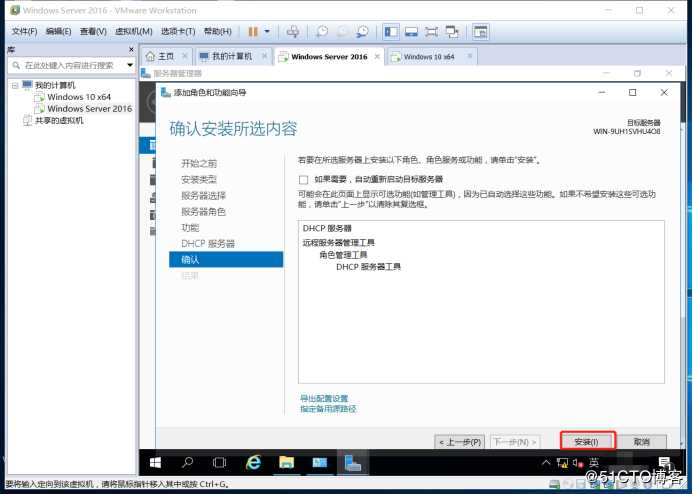This screenshot has height=494, width=693.
Task: Select DHCP 服务器工具 in the list
Action: coord(369,267)
